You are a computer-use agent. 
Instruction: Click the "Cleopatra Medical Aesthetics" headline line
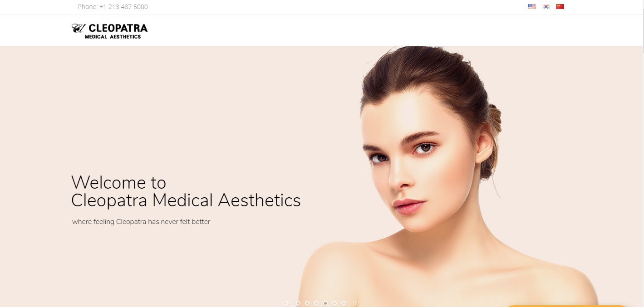coord(186,200)
